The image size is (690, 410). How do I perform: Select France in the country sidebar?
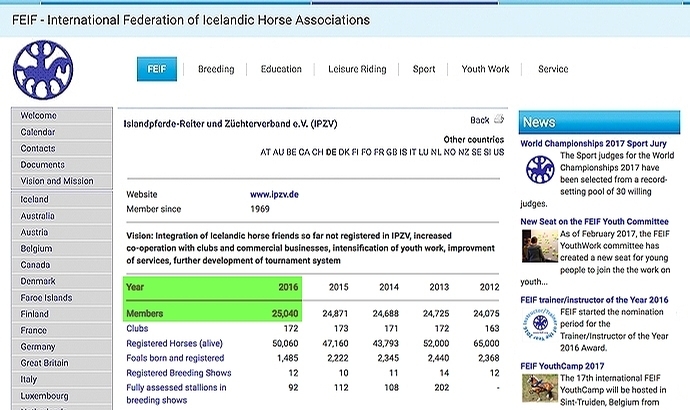[62, 330]
